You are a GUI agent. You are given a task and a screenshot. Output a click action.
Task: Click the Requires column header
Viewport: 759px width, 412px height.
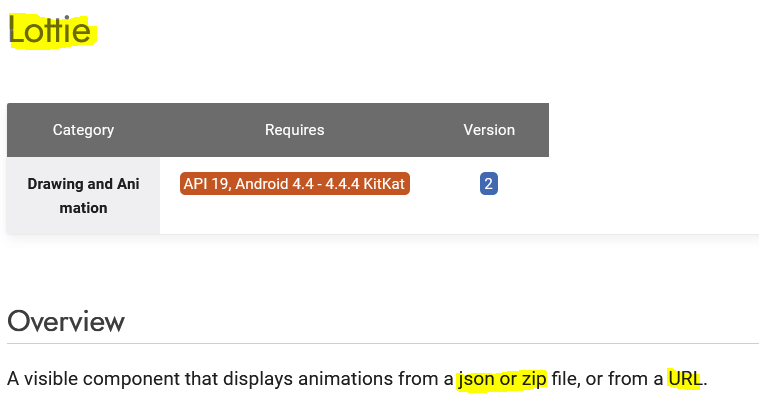tap(294, 130)
